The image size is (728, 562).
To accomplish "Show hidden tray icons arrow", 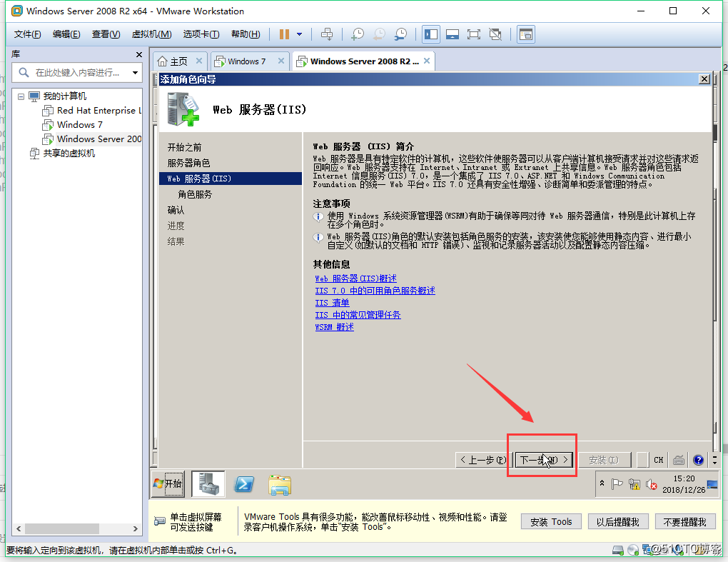I will click(602, 483).
